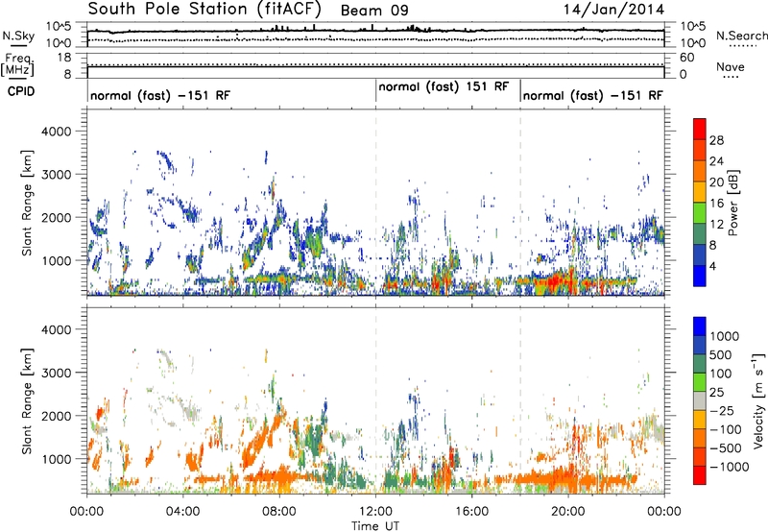This screenshot has width=768, height=532.
Task: Click the "Time UT" axis title
Action: pyautogui.click(x=375, y=526)
